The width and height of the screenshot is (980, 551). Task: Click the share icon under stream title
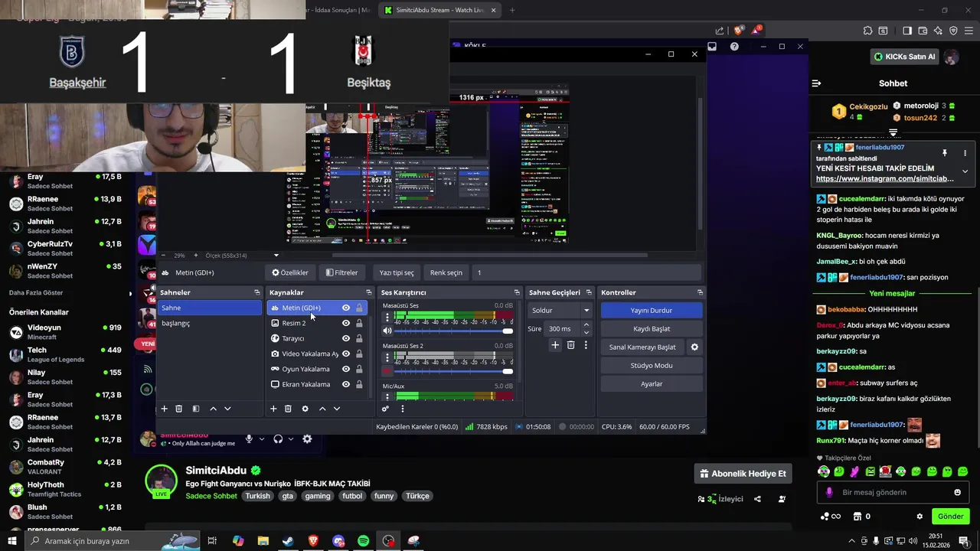pyautogui.click(x=757, y=499)
